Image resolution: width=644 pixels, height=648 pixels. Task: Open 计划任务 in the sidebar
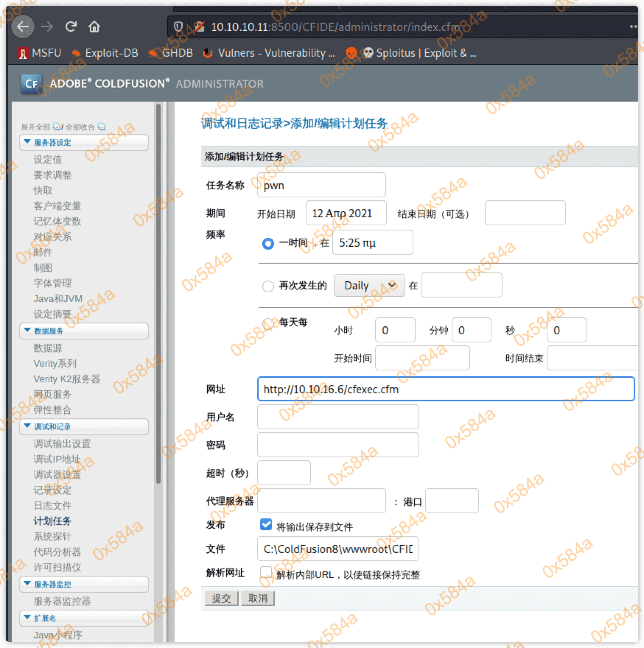[x=52, y=521]
